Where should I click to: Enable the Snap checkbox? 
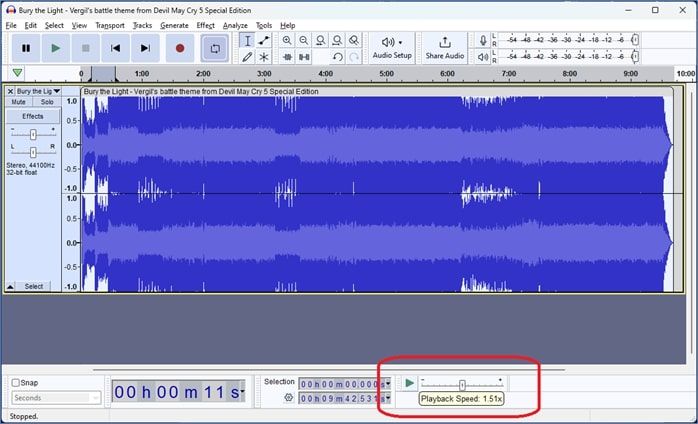point(16,382)
